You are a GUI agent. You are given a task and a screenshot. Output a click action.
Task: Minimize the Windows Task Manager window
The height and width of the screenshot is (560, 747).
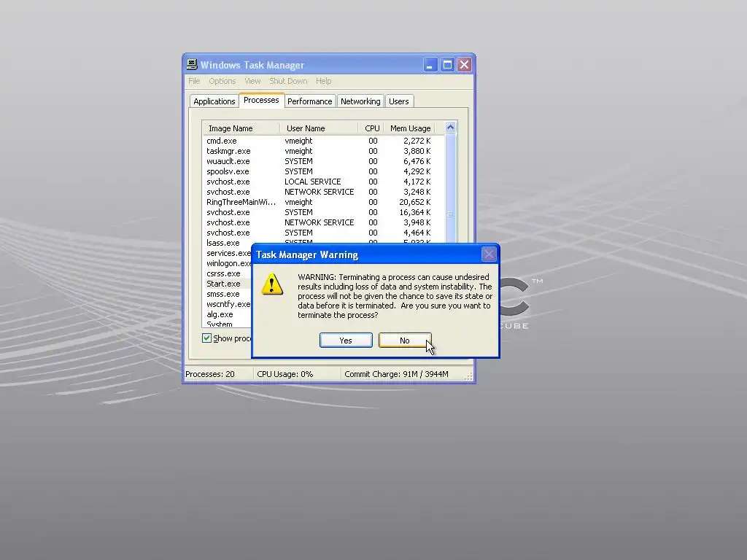pyautogui.click(x=430, y=65)
